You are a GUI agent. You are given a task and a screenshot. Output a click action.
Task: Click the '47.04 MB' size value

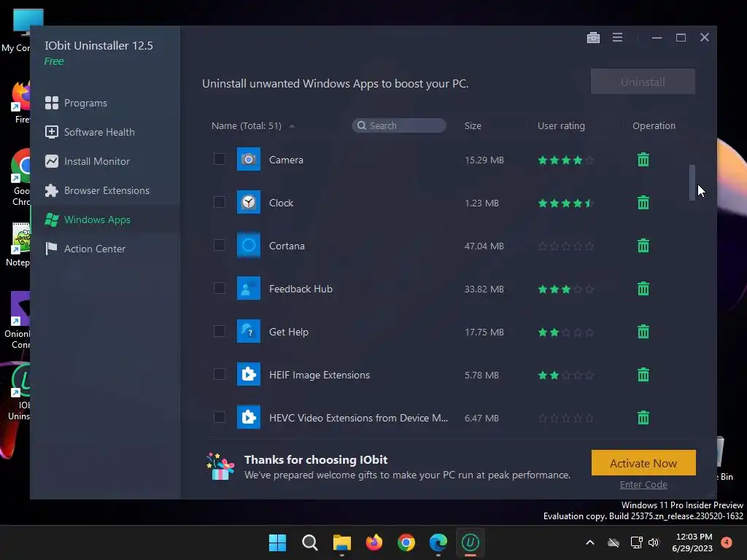point(484,246)
